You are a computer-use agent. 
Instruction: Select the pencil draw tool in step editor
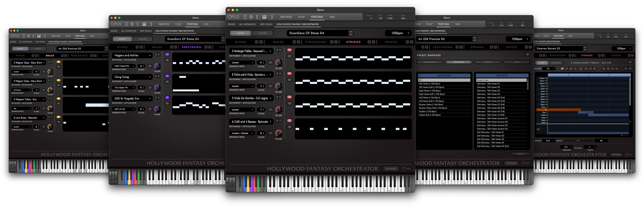(567, 69)
